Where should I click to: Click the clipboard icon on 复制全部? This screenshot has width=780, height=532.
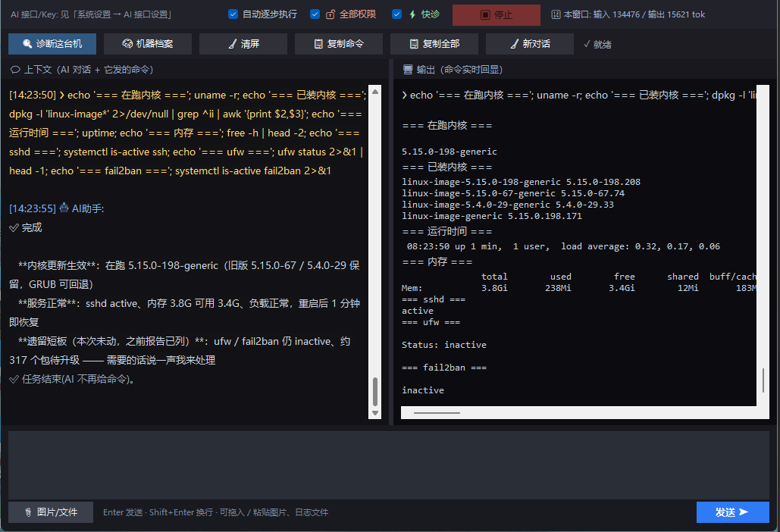click(x=414, y=44)
